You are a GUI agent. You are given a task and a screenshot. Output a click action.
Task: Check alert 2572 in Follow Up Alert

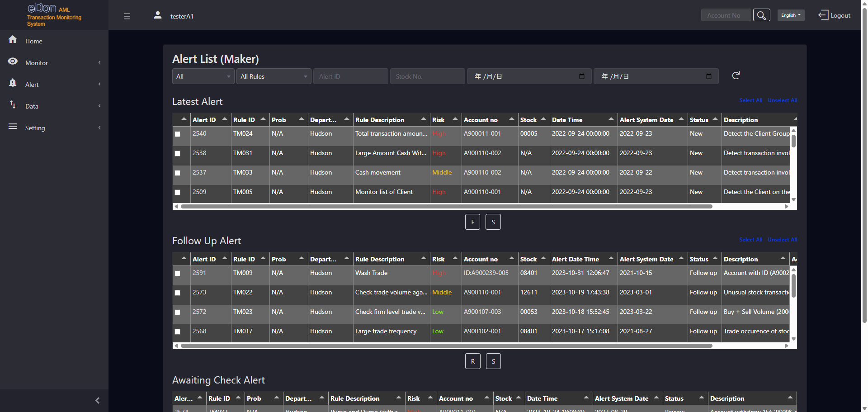pyautogui.click(x=177, y=313)
